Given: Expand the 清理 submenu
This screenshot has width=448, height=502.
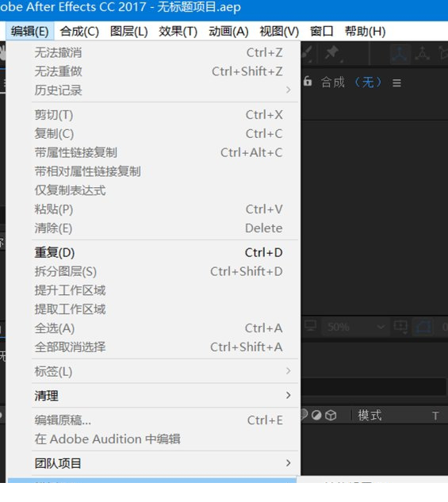Looking at the screenshot, I should (x=153, y=396).
